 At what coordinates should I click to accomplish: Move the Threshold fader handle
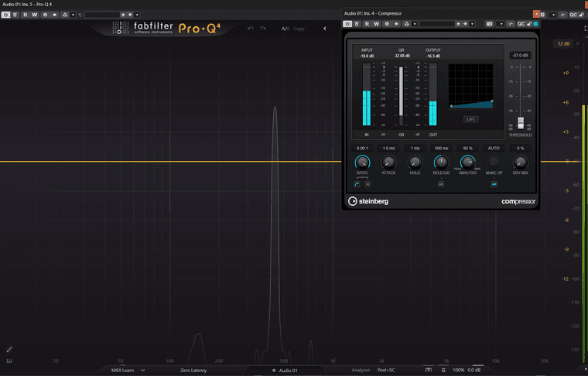click(x=521, y=123)
